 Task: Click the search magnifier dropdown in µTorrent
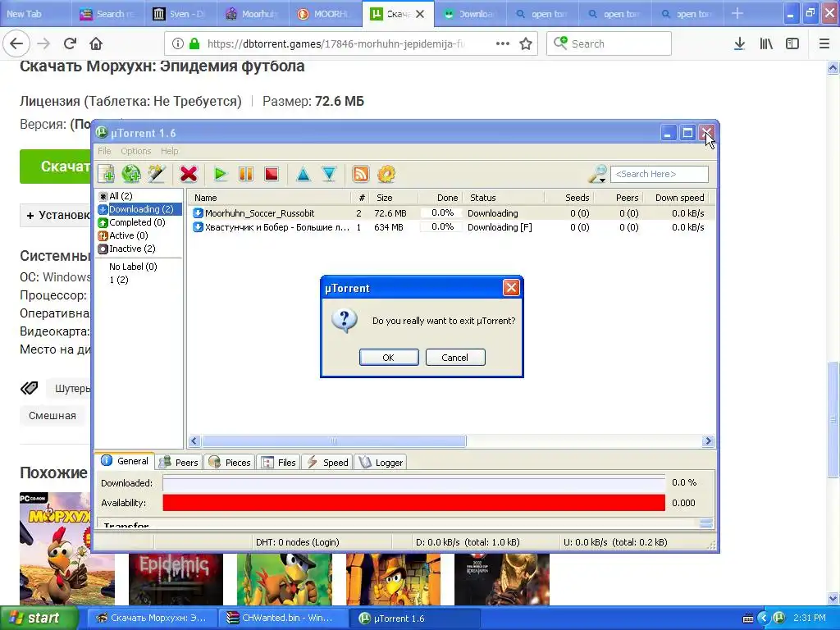point(597,174)
